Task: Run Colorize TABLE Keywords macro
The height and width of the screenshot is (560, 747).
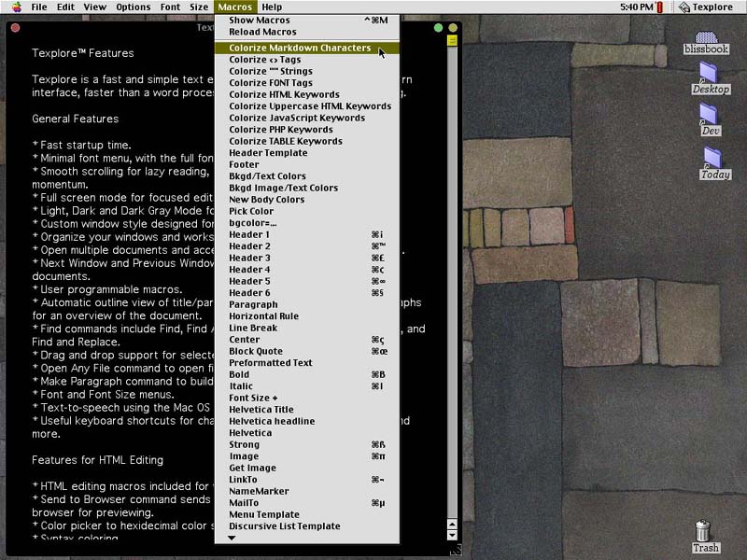Action: click(307, 141)
